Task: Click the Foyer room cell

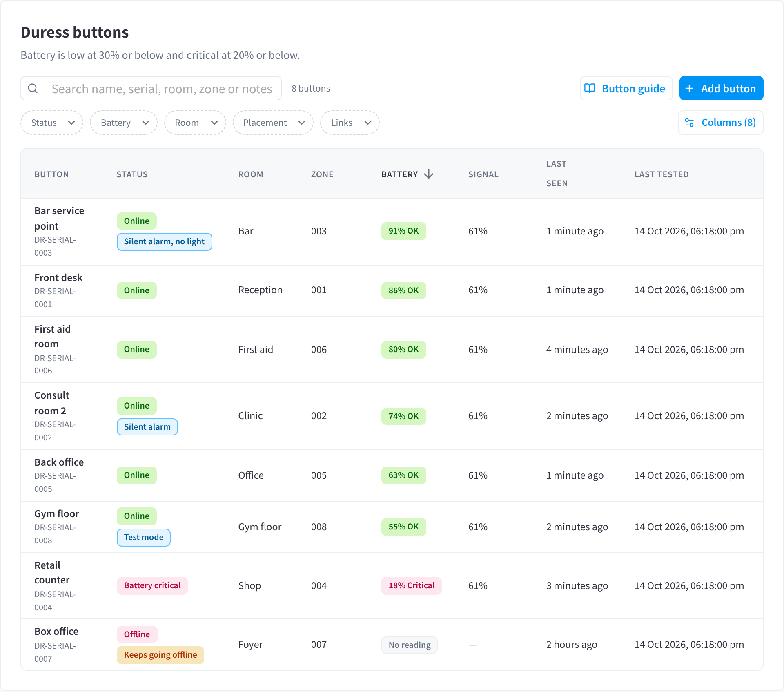Action: pos(250,645)
